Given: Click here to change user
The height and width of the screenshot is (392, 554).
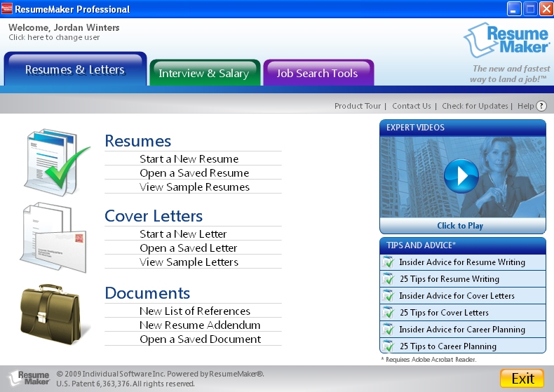Looking at the screenshot, I should [54, 37].
